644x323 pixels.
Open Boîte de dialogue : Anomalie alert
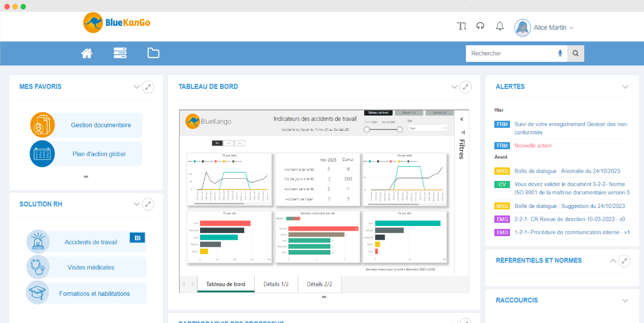coord(567,171)
